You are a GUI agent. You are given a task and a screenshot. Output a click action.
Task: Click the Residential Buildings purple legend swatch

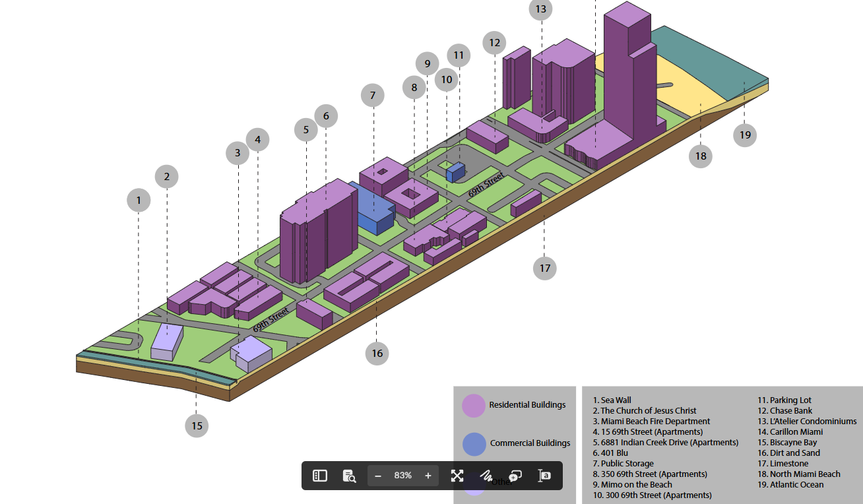click(x=474, y=406)
